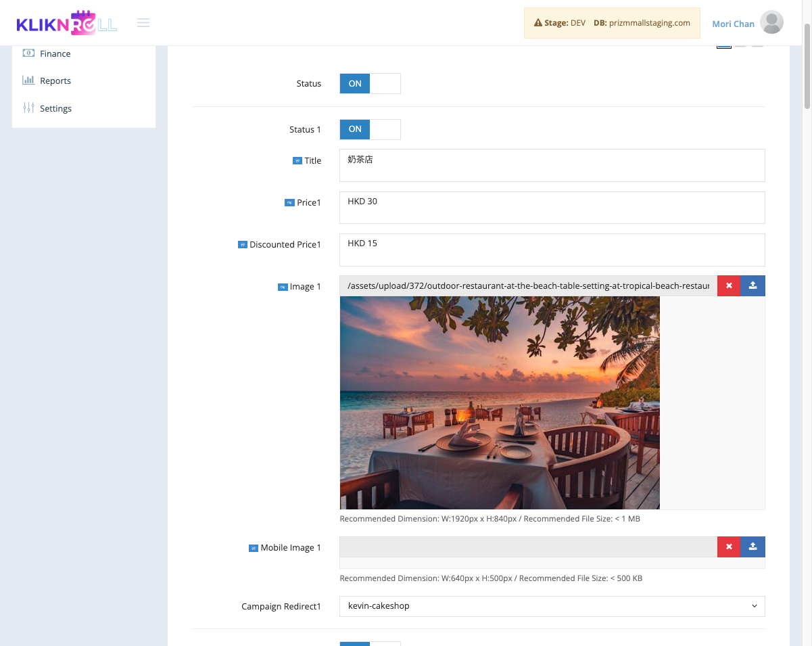Click the language flag beside Mobile Image 1
Screen dimensions: 812x646
pyautogui.click(x=254, y=548)
